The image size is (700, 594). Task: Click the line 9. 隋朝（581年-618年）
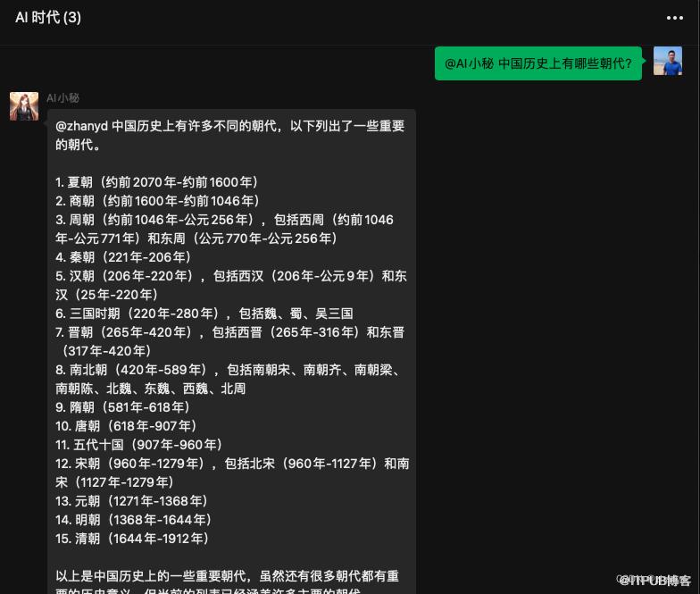(123, 407)
